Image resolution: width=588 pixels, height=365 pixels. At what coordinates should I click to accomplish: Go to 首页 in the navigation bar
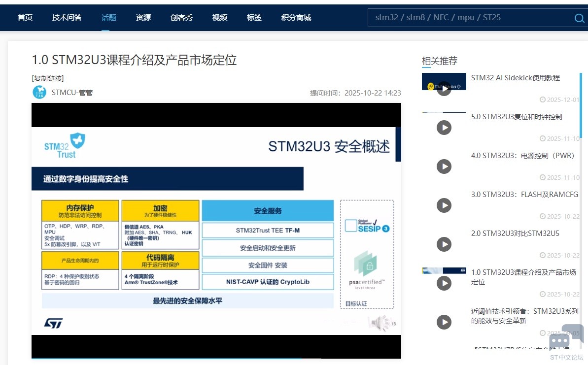(25, 18)
